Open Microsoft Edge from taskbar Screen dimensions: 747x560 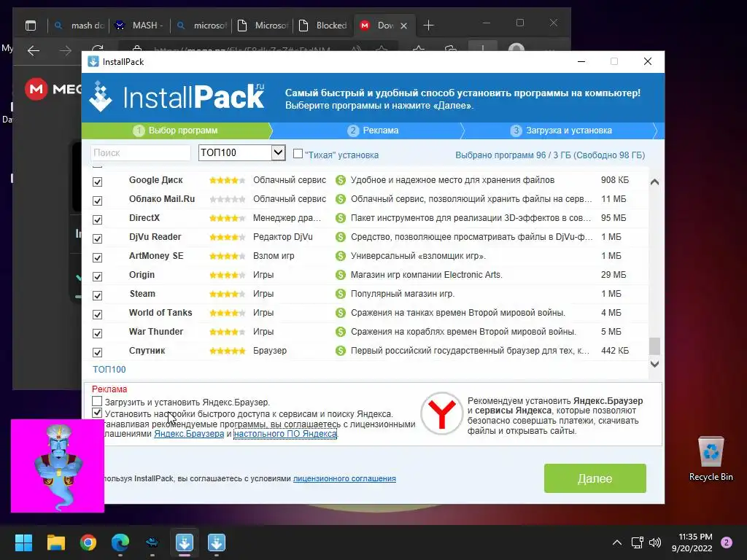pyautogui.click(x=120, y=542)
